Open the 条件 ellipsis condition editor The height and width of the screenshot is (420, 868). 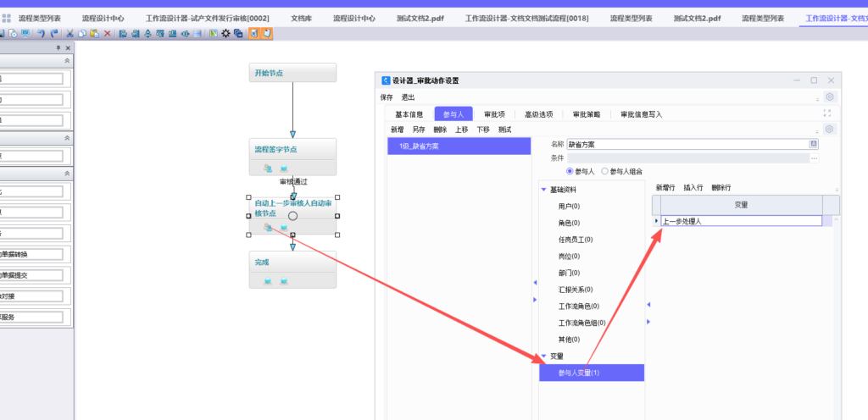tap(815, 158)
